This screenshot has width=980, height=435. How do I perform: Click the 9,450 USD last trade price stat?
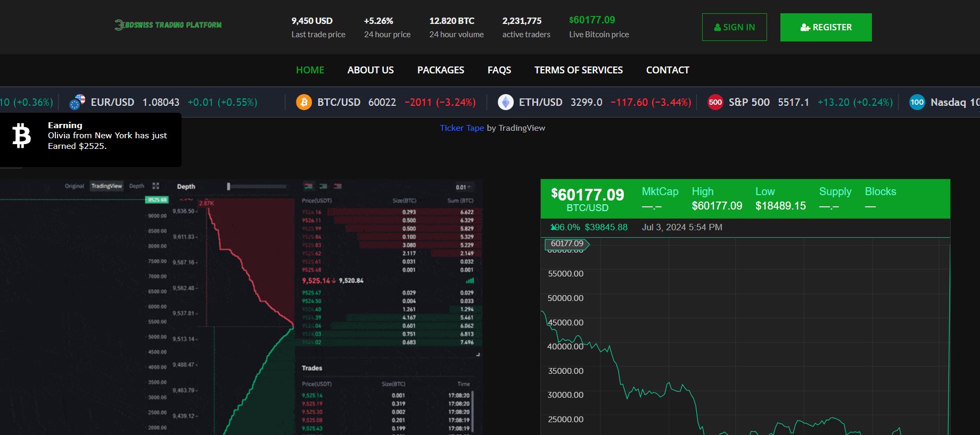[318, 27]
